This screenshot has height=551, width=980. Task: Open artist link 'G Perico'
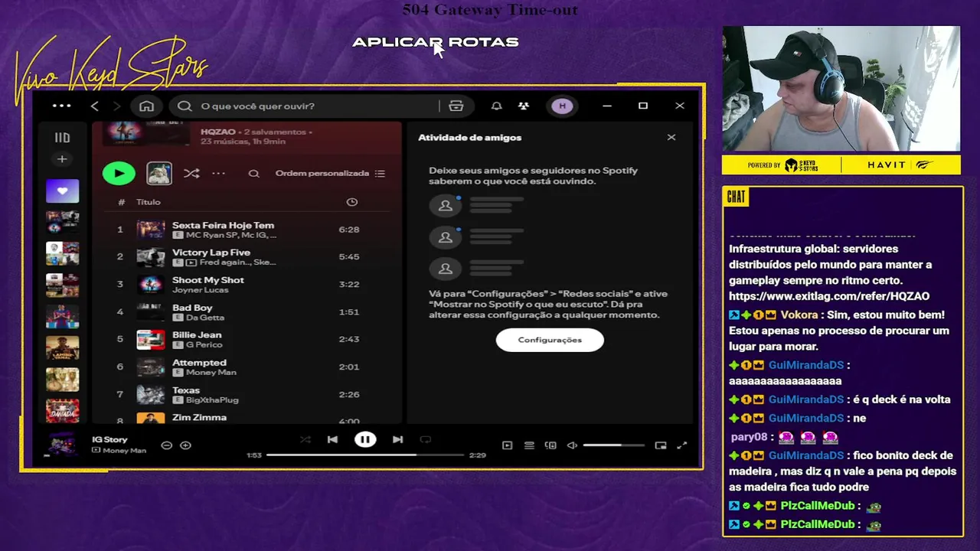[x=204, y=345]
